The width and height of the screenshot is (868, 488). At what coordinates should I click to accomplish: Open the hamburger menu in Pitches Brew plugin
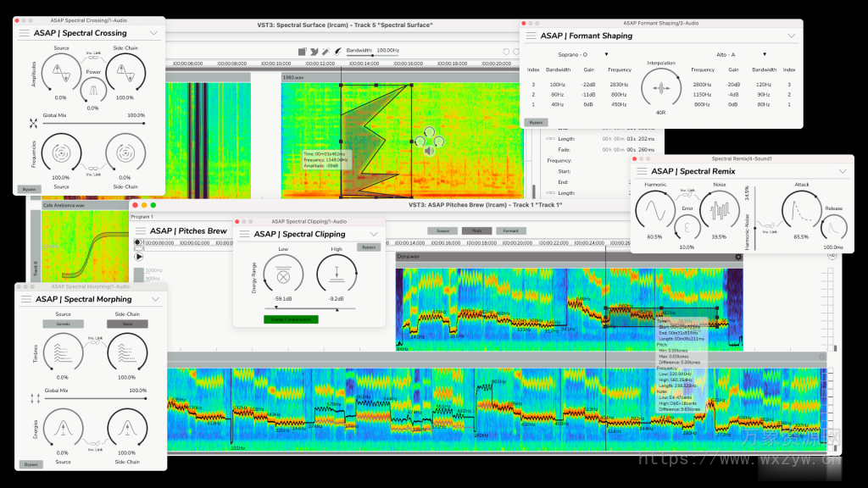pyautogui.click(x=139, y=230)
